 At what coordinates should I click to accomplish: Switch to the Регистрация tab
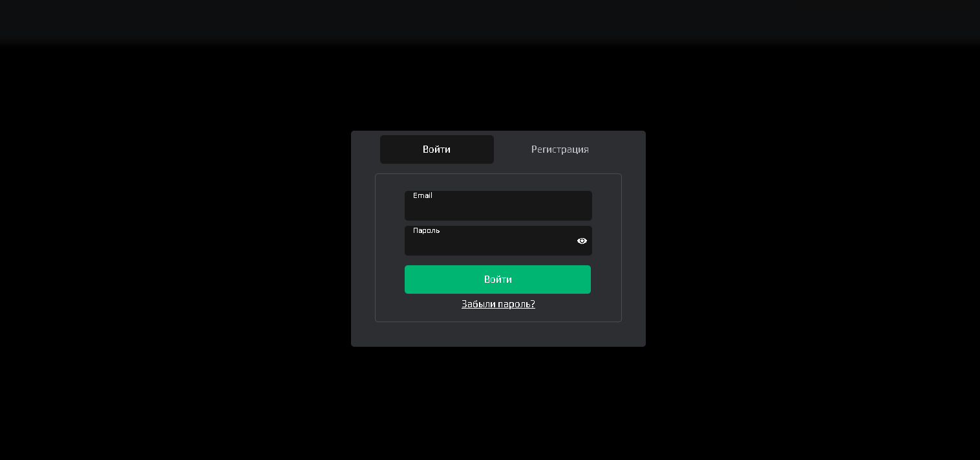(560, 149)
